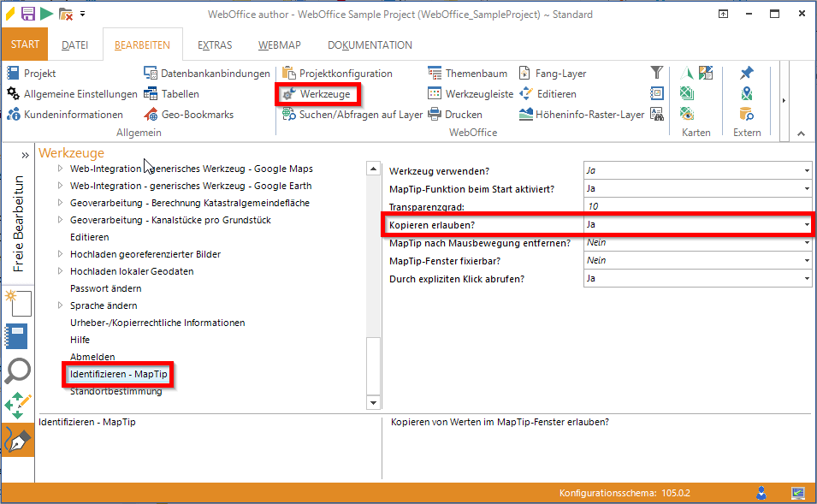Viewport: 817px width, 504px height.
Task: Click the Kundeninformationen icon
Action: pyautogui.click(x=13, y=114)
